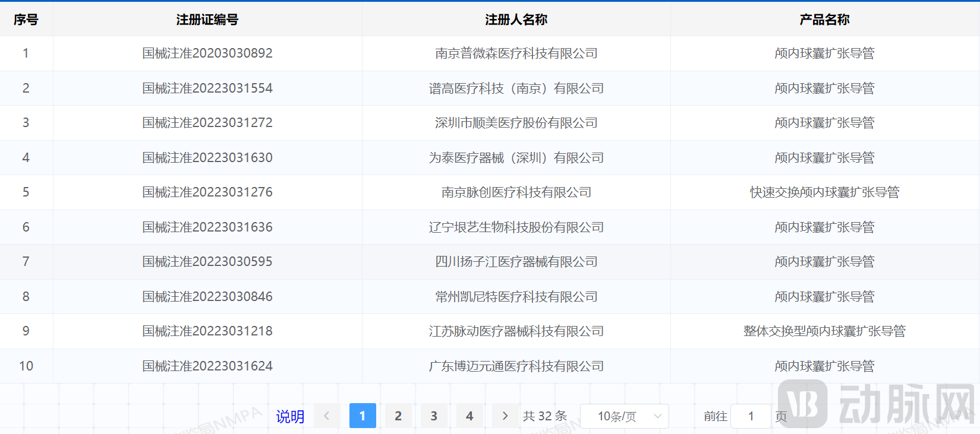The height and width of the screenshot is (434, 980).
Task: Click the 序号 column header
Action: tap(26, 20)
